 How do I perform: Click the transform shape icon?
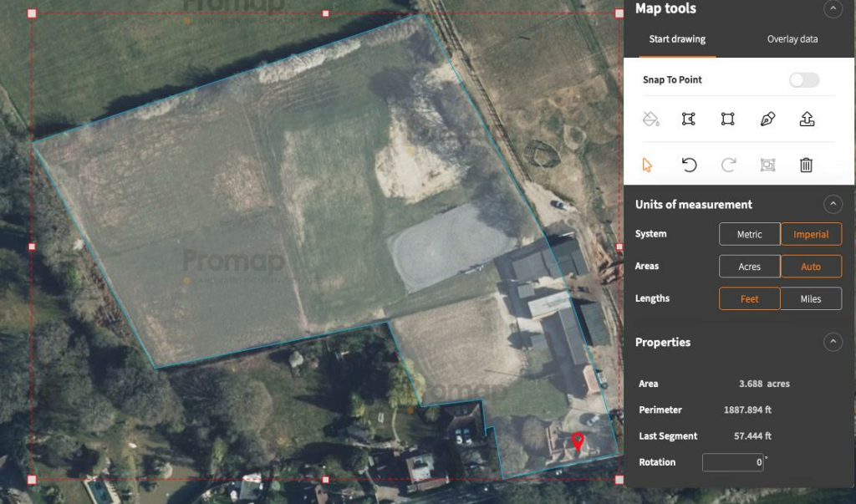(767, 165)
